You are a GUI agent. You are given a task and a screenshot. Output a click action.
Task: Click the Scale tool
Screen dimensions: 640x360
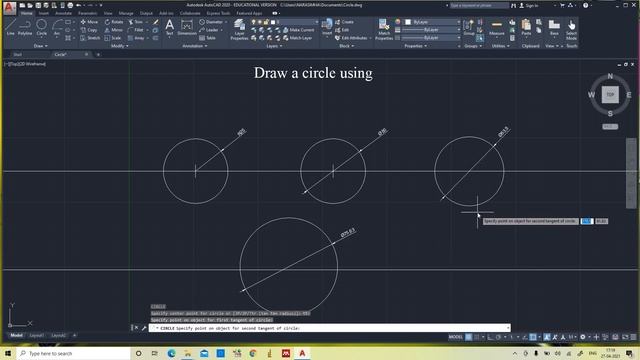(x=113, y=38)
